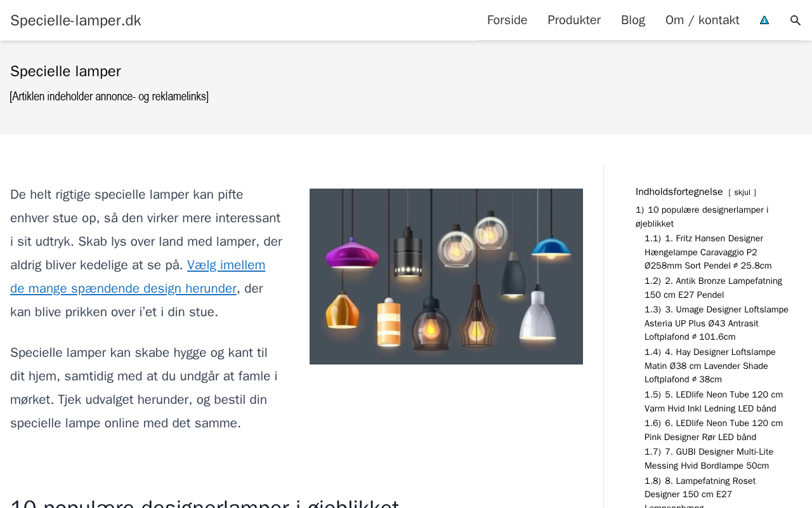
Task: Click the Specielle-lamper.dk site title
Action: click(x=75, y=20)
